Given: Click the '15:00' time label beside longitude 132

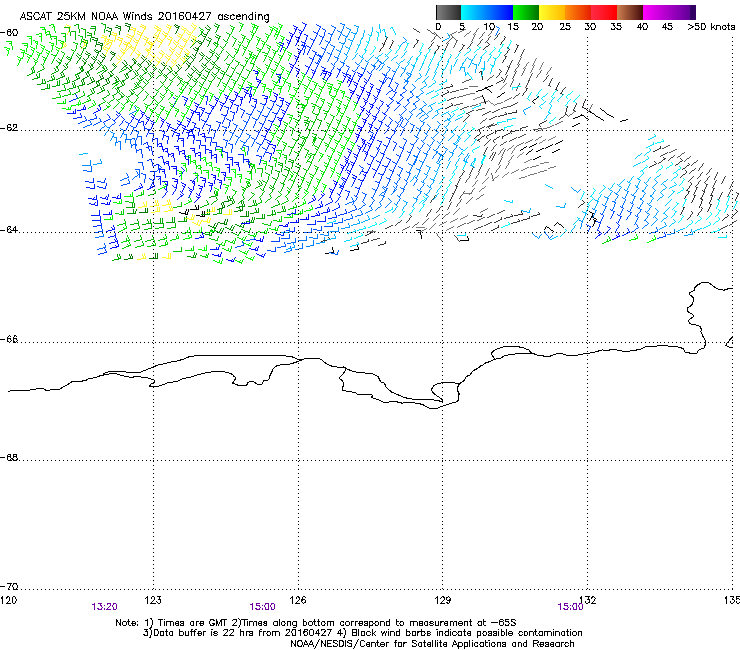Looking at the screenshot, I should click(570, 607).
